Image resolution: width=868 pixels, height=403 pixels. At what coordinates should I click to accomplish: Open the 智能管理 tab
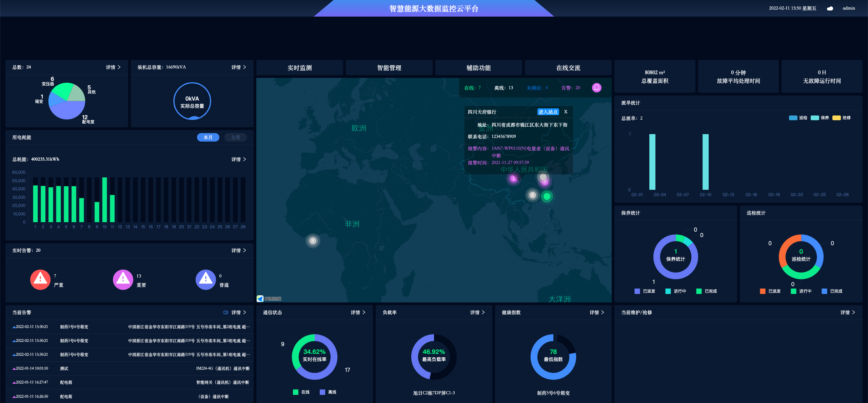pos(389,68)
